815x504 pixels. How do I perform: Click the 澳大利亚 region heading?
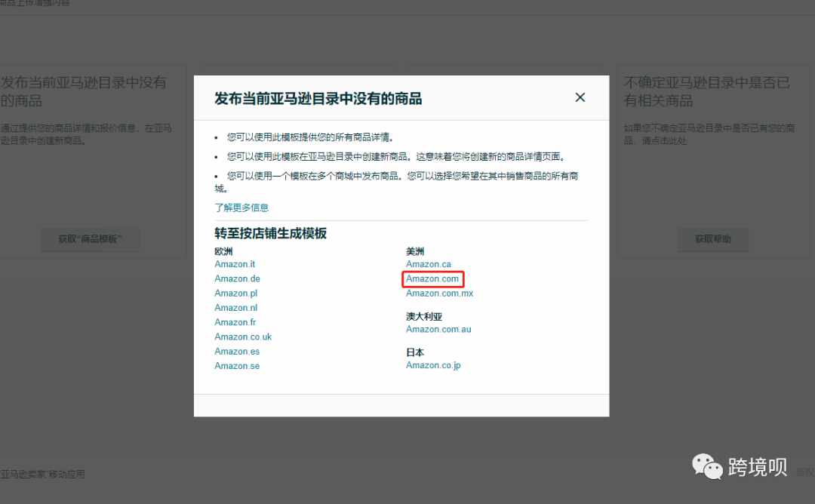[x=423, y=316]
